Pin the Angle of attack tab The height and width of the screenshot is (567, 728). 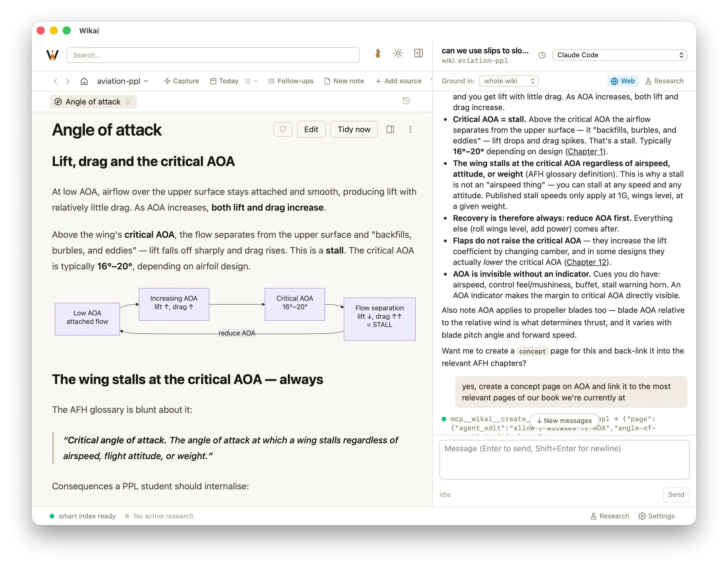128,102
